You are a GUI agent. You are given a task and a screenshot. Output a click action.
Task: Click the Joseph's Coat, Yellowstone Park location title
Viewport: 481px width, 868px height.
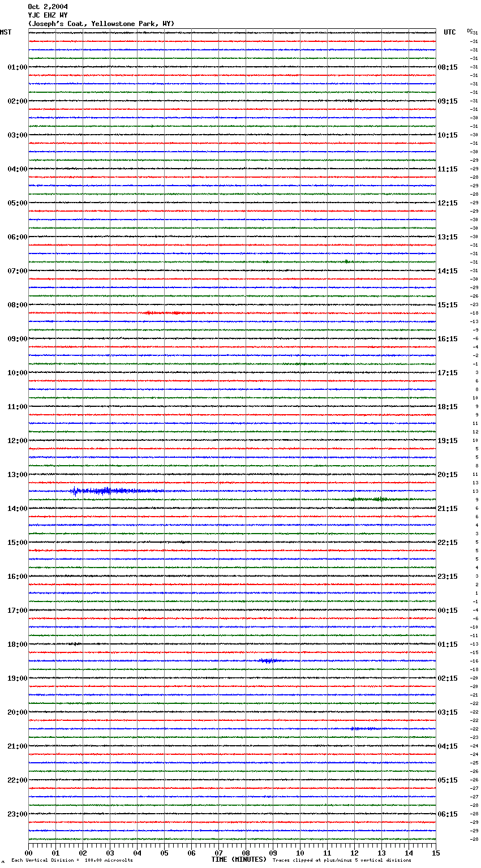point(101,24)
